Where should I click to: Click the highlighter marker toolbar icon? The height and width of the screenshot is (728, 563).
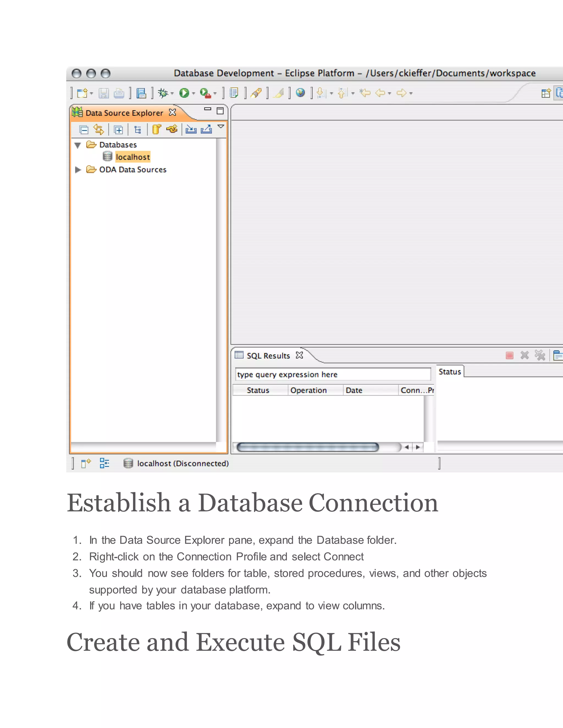click(x=278, y=93)
